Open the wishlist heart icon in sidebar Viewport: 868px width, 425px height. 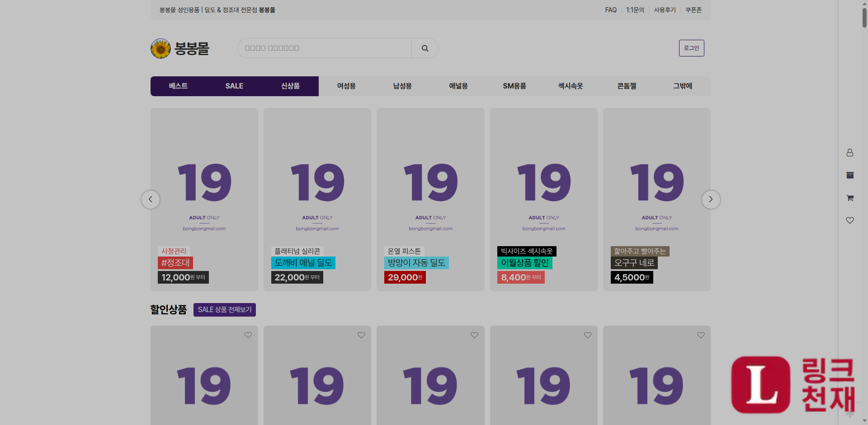click(850, 220)
